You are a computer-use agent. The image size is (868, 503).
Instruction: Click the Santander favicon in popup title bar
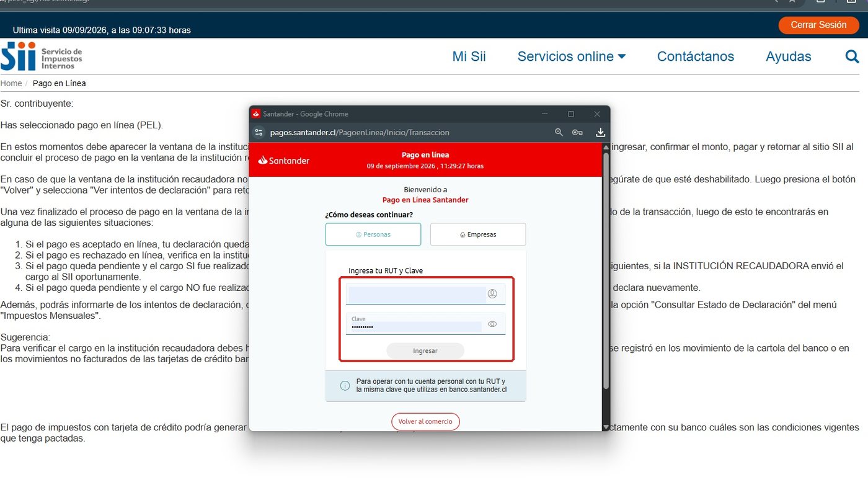tap(255, 114)
